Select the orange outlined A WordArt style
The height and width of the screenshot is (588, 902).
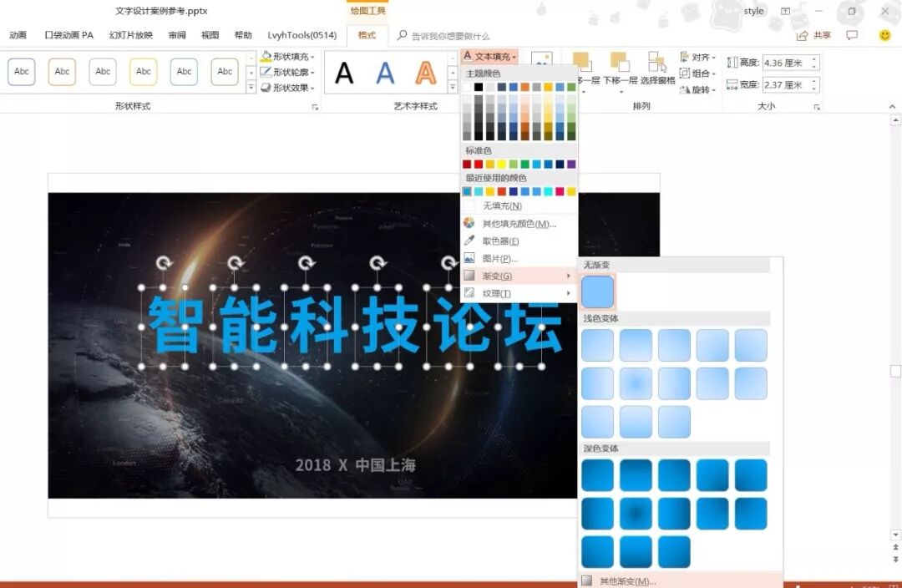pyautogui.click(x=426, y=73)
